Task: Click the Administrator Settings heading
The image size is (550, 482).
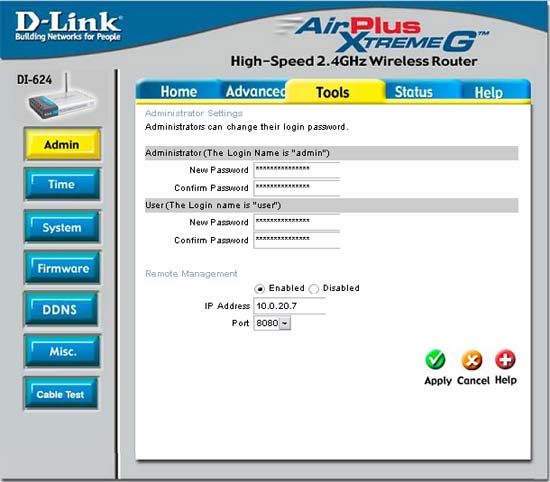Action: pyautogui.click(x=194, y=113)
